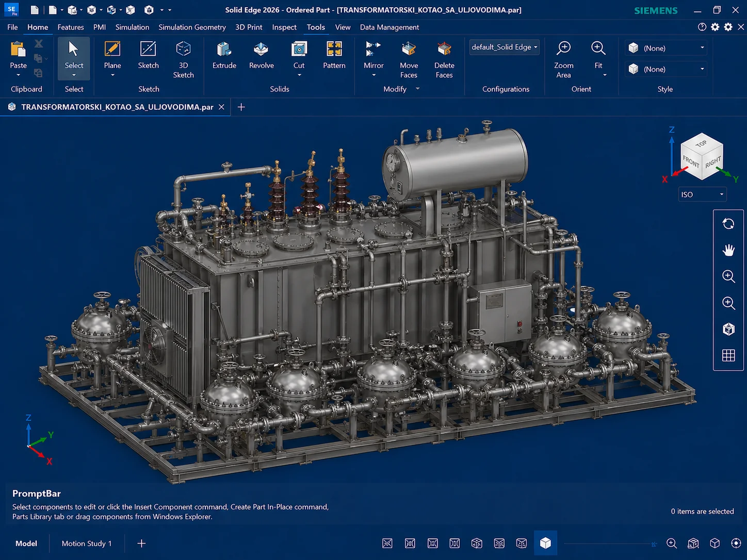Image resolution: width=747 pixels, height=560 pixels.
Task: Switch to the Features ribbon tab
Action: (x=71, y=27)
